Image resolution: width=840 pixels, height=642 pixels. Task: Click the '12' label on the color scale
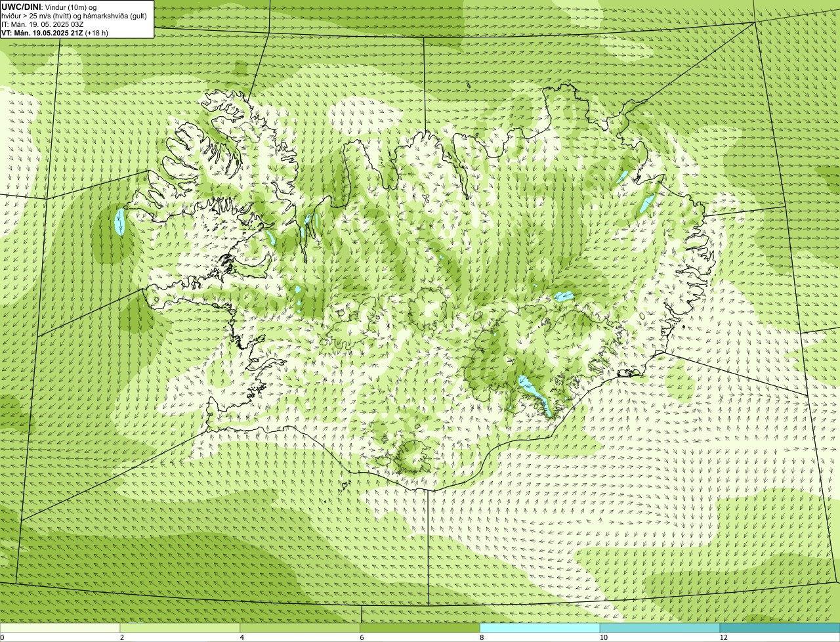tap(723, 637)
